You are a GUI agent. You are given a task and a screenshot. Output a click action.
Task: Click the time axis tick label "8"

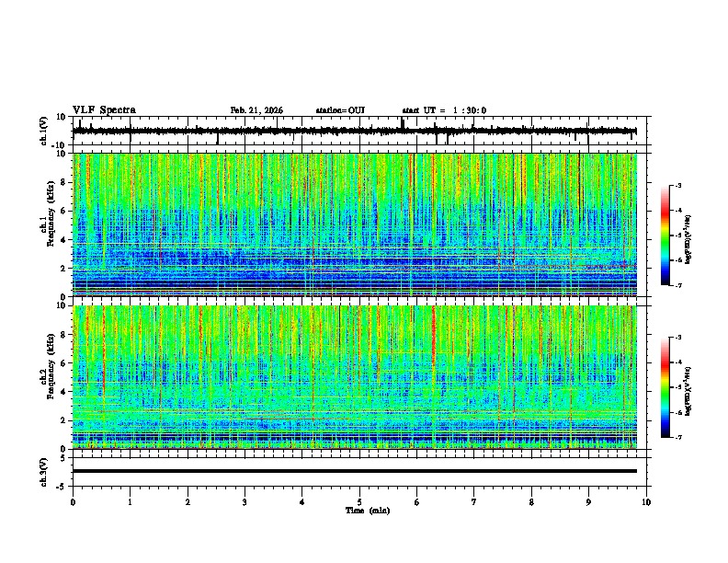click(531, 502)
